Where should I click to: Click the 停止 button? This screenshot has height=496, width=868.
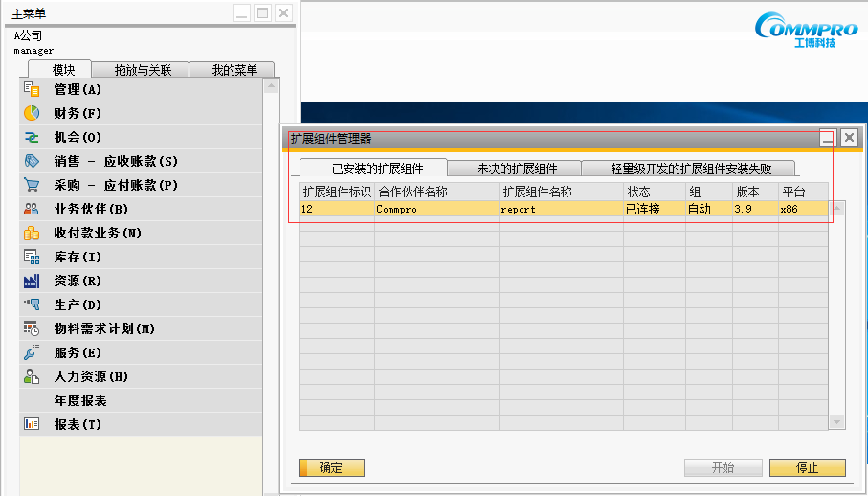pyautogui.click(x=807, y=468)
